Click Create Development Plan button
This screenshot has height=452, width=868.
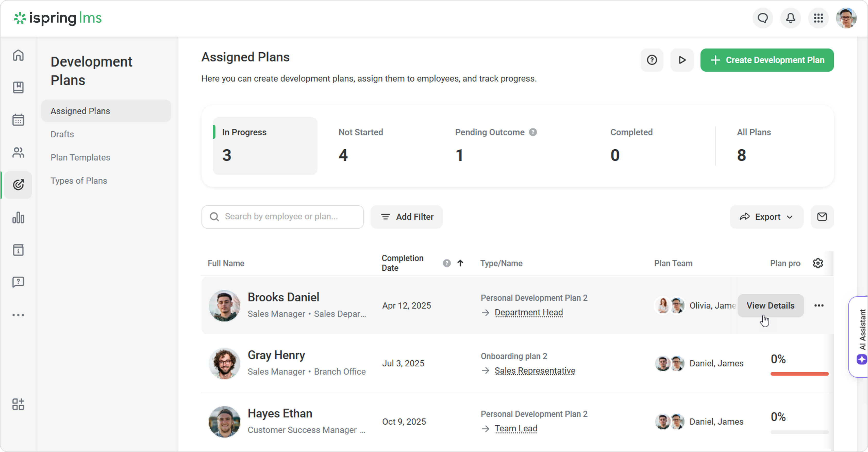[x=767, y=60]
